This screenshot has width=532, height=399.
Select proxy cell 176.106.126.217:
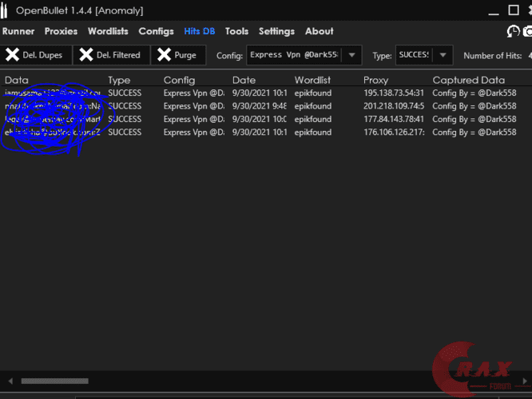[394, 132]
